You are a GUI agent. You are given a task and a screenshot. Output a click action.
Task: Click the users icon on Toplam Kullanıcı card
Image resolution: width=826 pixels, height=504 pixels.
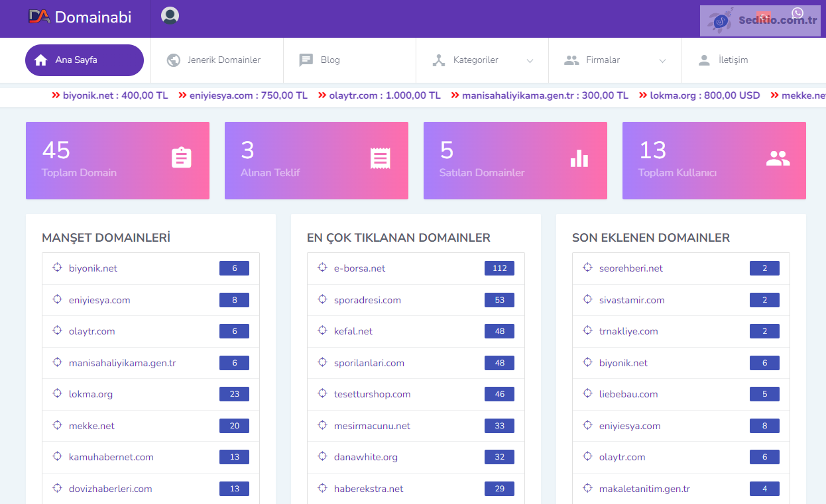point(778,158)
